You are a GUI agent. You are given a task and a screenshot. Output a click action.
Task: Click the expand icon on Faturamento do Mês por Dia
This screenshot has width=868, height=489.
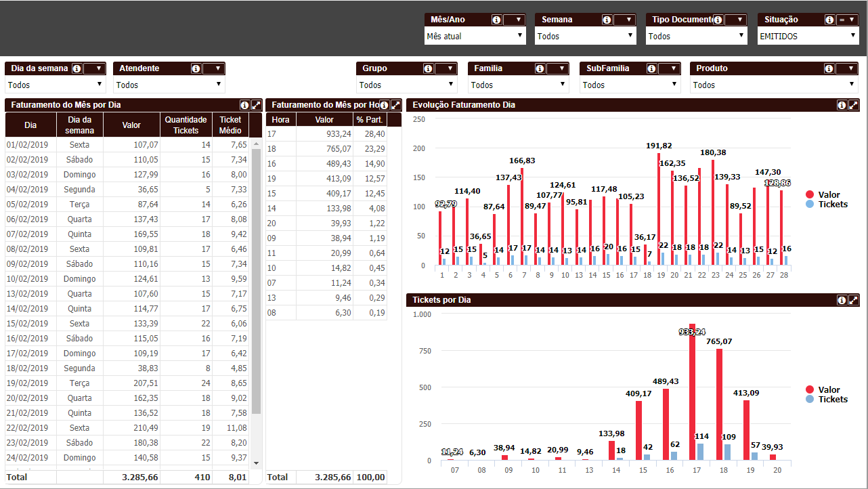coord(256,105)
